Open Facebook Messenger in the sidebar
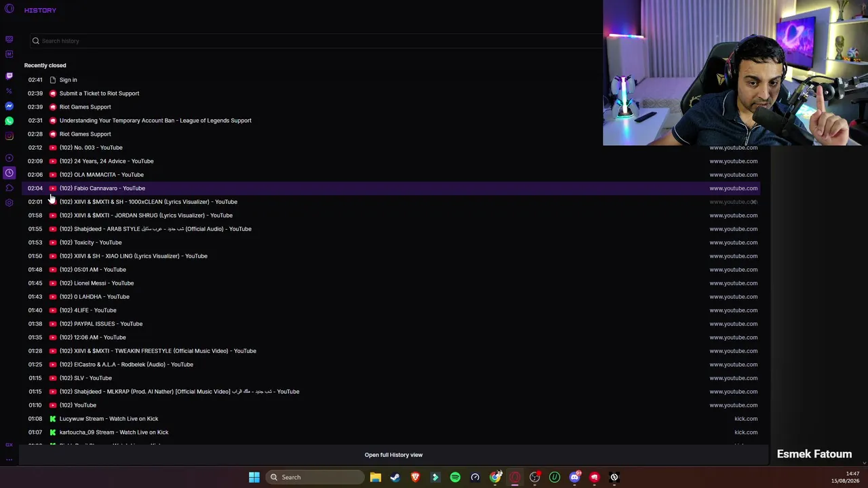Viewport: 868px width, 488px height. click(x=9, y=106)
